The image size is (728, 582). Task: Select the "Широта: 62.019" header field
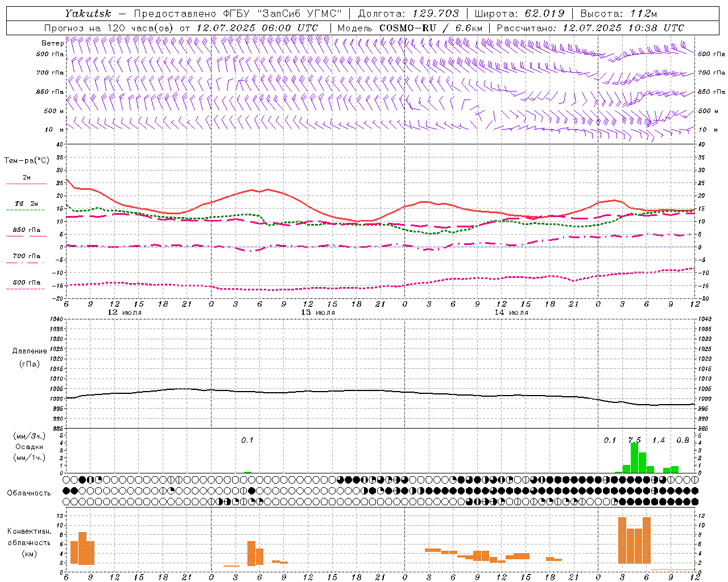coord(520,14)
